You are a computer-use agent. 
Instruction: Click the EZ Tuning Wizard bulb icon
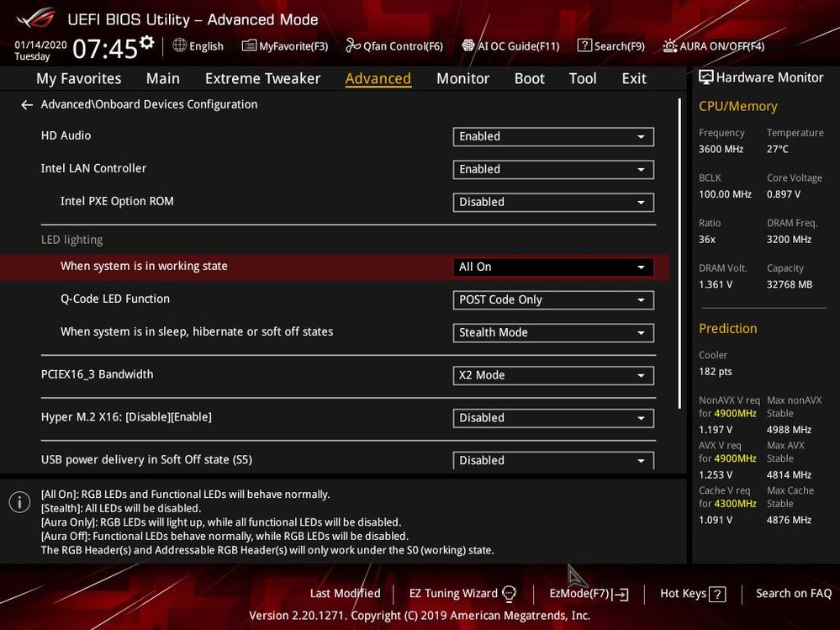click(x=509, y=594)
